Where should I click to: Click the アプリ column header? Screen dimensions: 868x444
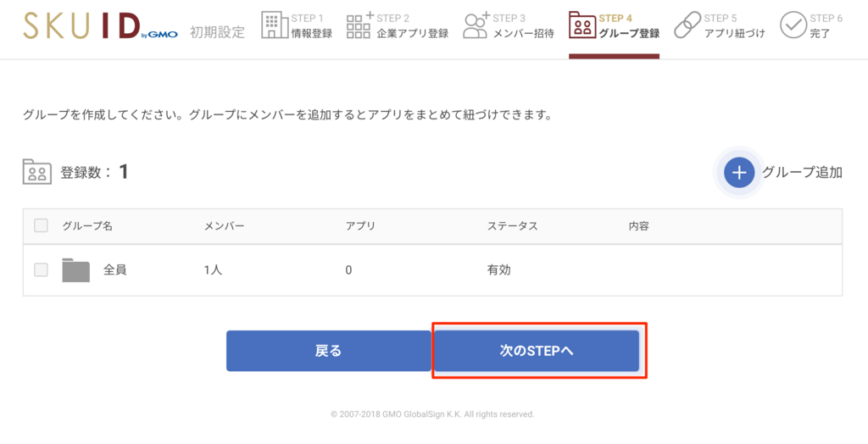coord(360,226)
